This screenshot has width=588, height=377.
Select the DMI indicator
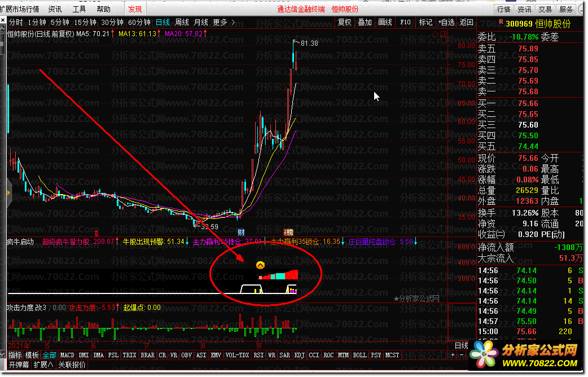point(84,355)
